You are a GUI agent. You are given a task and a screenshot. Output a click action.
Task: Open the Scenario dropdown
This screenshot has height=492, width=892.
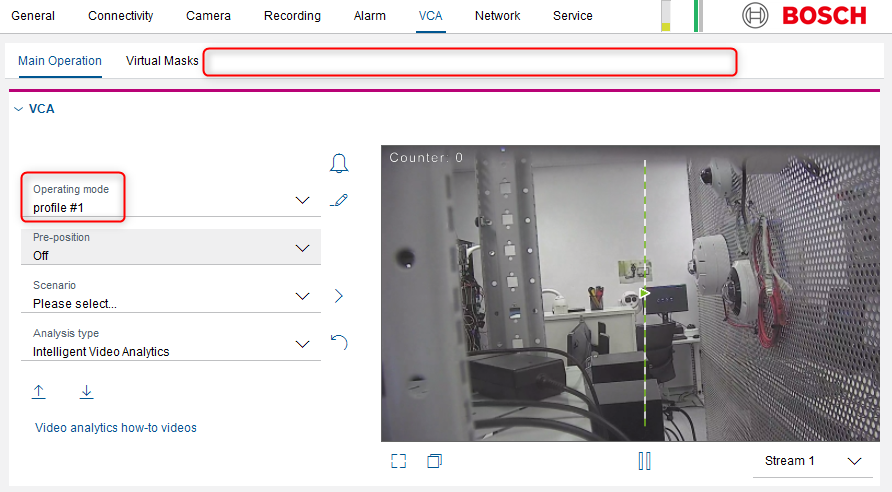303,296
